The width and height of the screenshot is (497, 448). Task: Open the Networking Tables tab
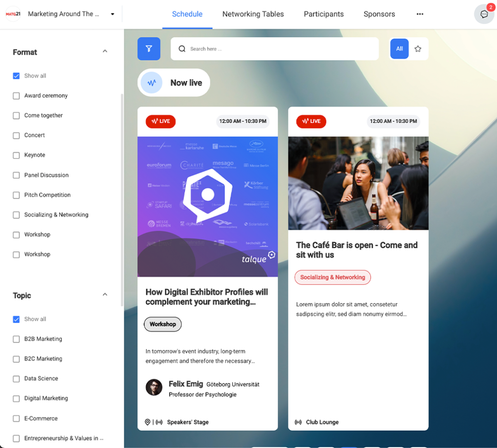pyautogui.click(x=253, y=14)
